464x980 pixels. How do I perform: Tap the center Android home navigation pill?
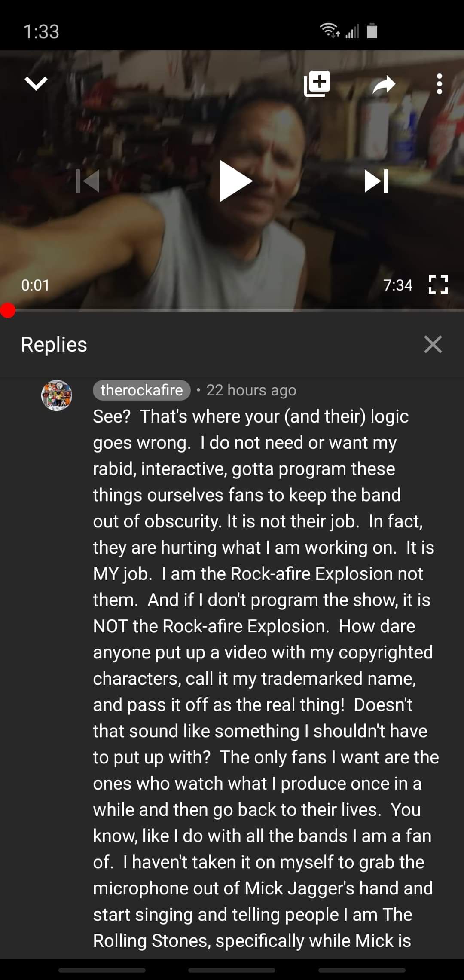coord(232,970)
